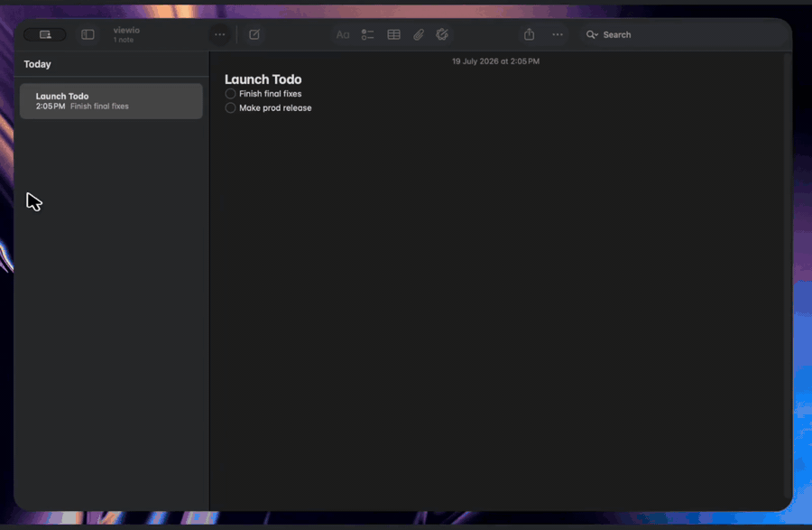Screen dimensions: 812x530
Task: Open the Aa text format menu
Action: [343, 34]
